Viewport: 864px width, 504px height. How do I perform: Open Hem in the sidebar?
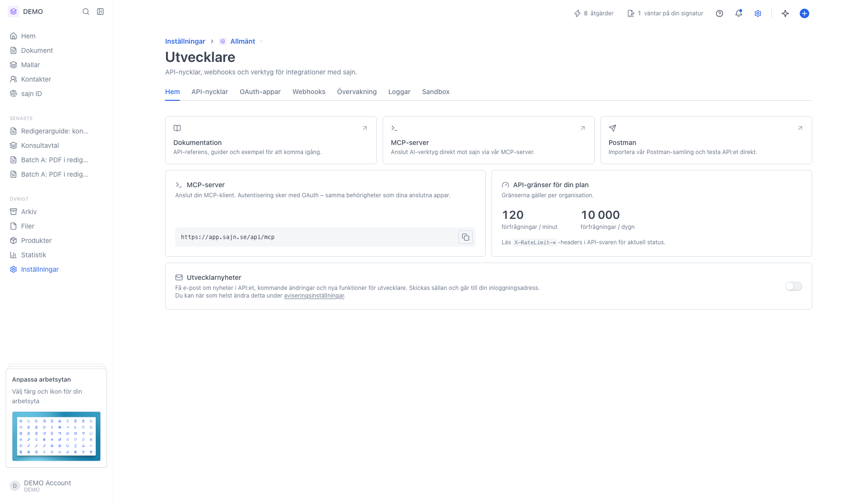pyautogui.click(x=56, y=36)
